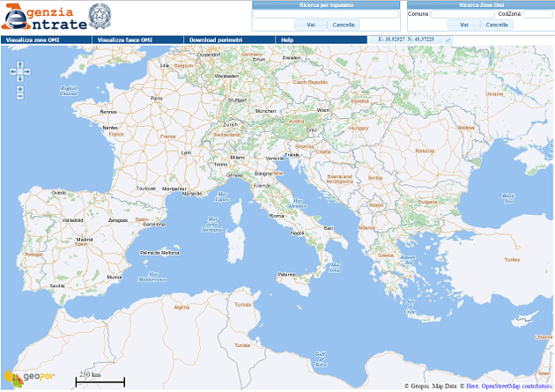
Task: Click the Bari label on the map
Action: (329, 228)
